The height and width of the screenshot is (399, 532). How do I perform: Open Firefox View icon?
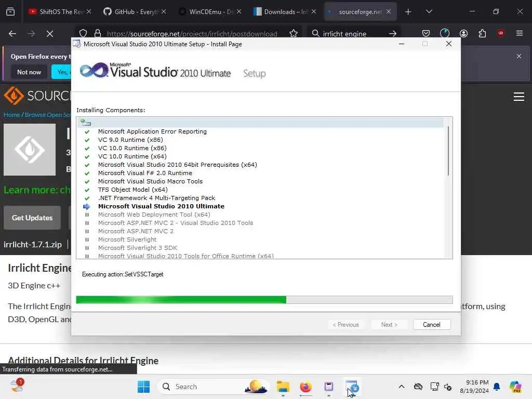(10, 12)
